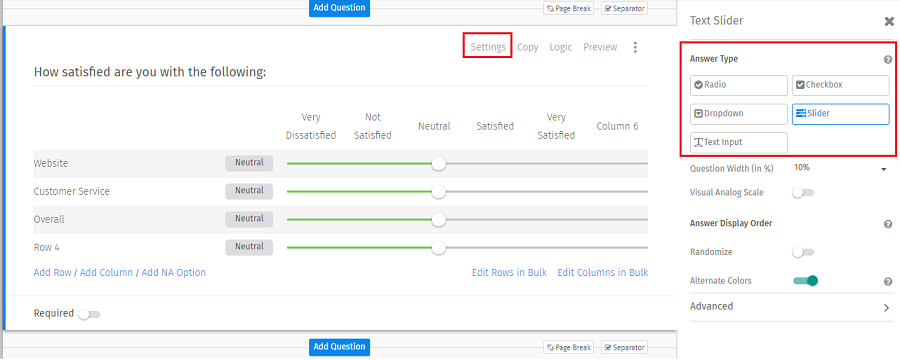Screen dimensions: 900x360
Task: Click Copy for this question
Action: click(527, 47)
